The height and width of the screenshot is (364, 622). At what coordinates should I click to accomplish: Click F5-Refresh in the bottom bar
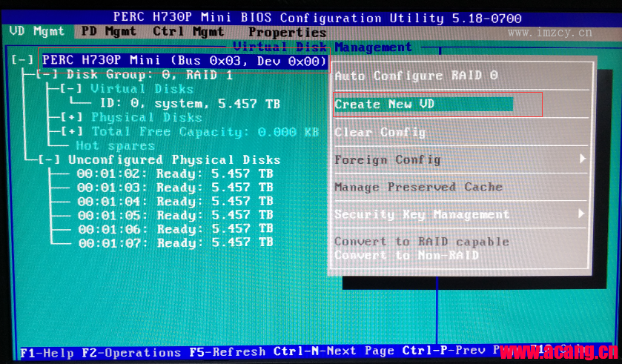[x=228, y=351]
